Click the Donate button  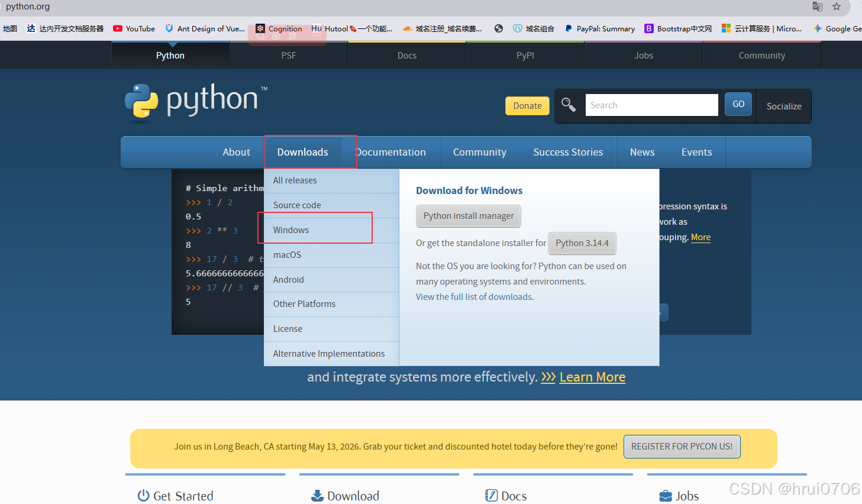click(527, 106)
